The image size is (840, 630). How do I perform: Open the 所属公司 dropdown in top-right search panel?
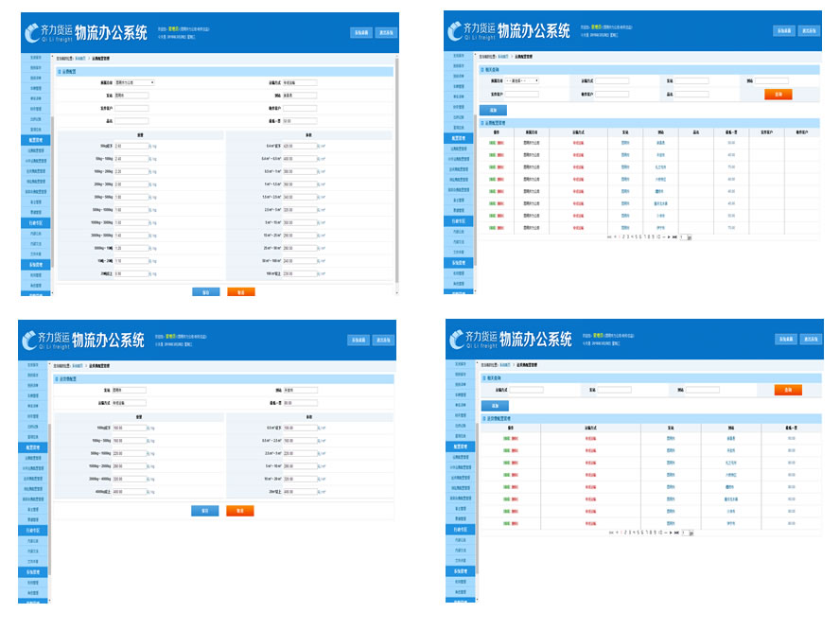click(522, 80)
